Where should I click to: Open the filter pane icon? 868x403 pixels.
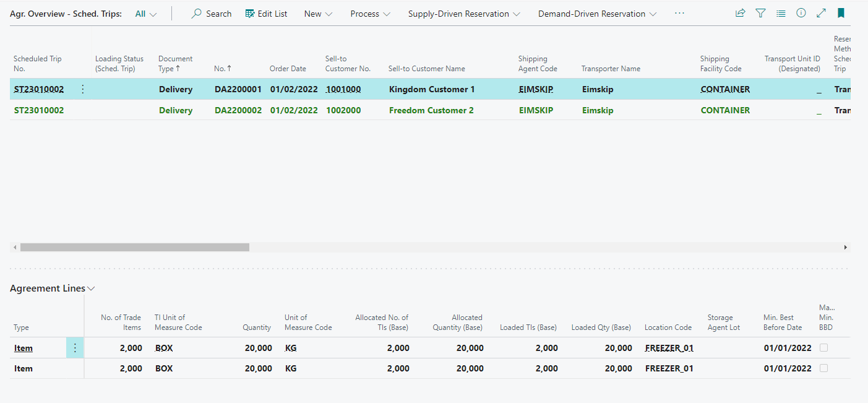760,13
